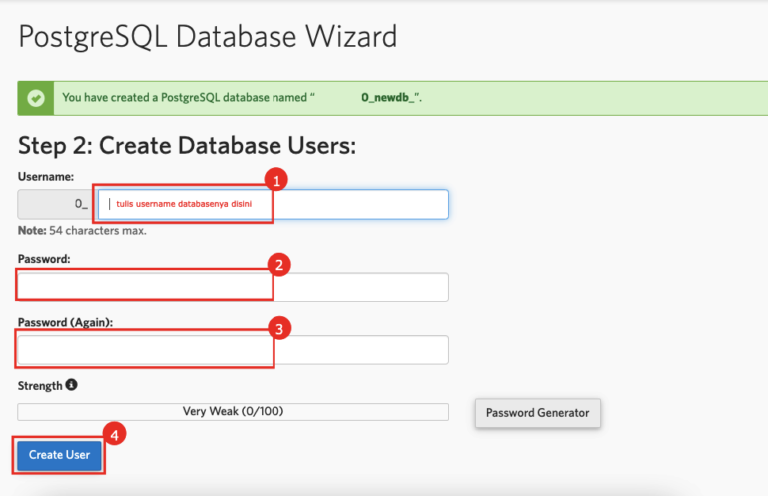
Task: Click the 'Password:' label
Action: [44, 259]
